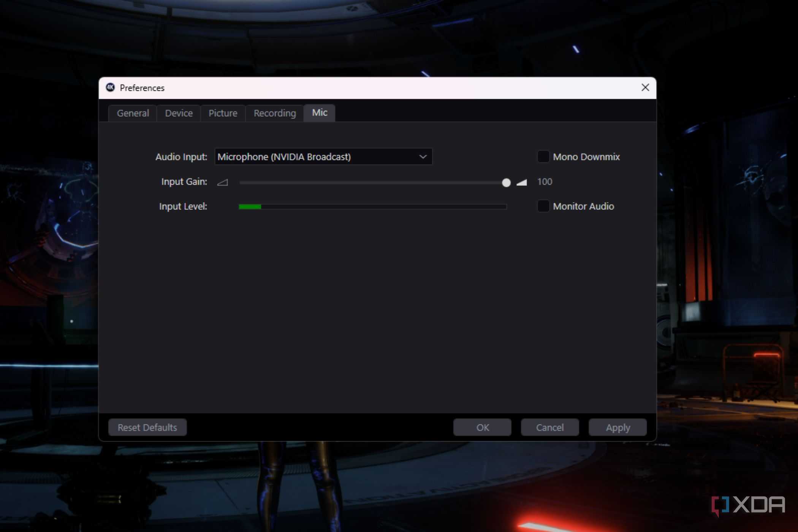The height and width of the screenshot is (532, 798).
Task: Click the Apply button
Action: click(x=617, y=427)
